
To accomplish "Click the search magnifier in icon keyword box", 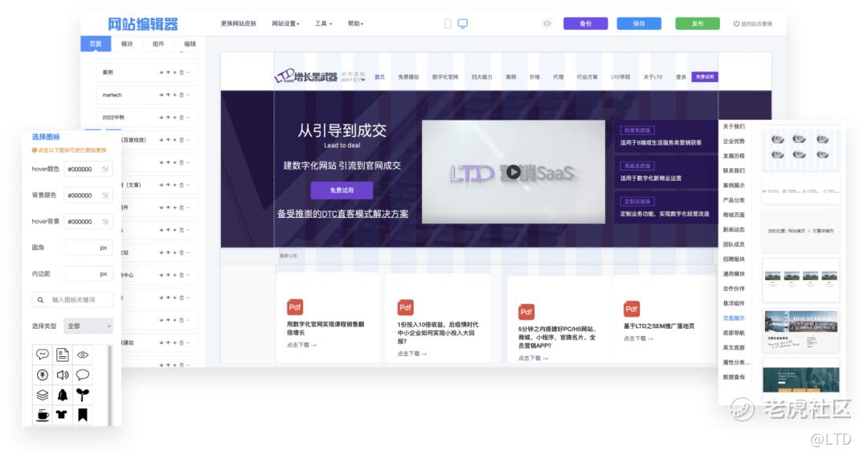I will click(40, 300).
